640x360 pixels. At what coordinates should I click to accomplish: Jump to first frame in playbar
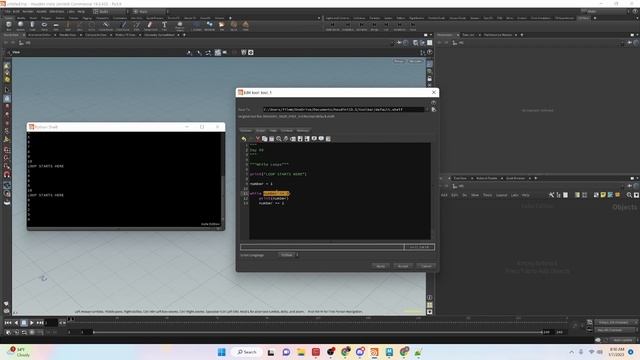(x=8, y=323)
